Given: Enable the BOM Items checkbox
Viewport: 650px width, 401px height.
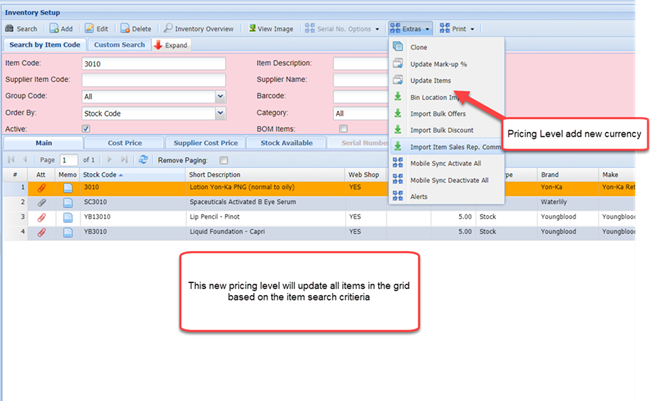Looking at the screenshot, I should [x=343, y=129].
